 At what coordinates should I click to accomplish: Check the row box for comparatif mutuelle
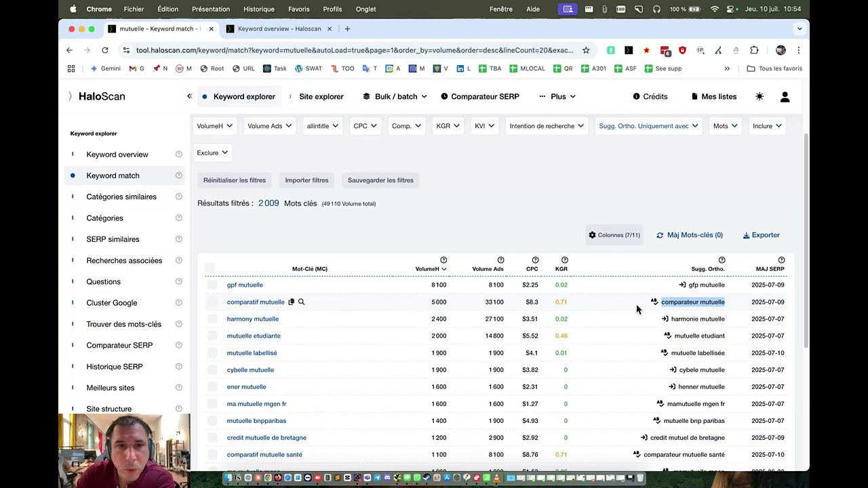tap(212, 302)
